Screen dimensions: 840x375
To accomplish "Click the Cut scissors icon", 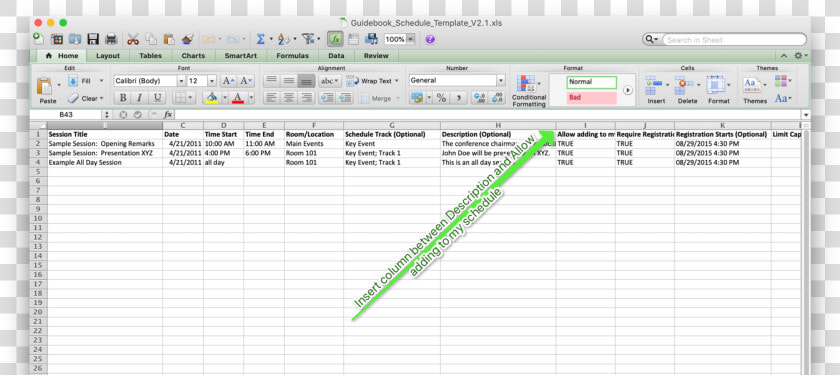I will [x=133, y=39].
